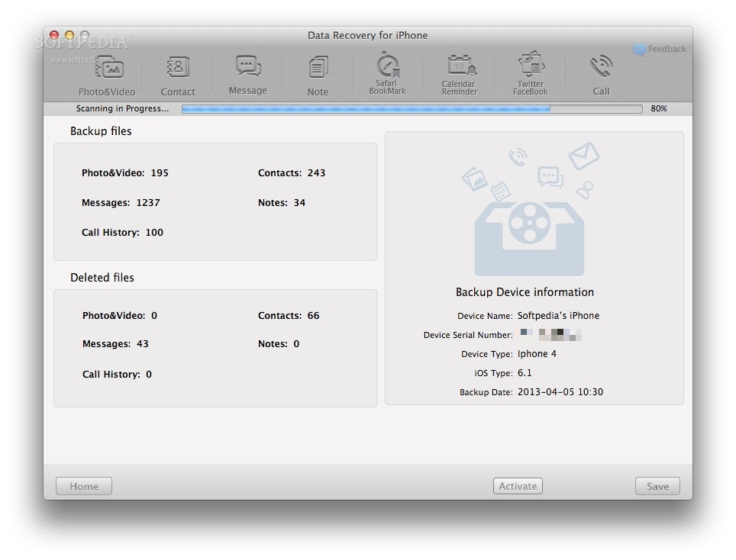Screen dimensions: 736x560
Task: Click deleted Messages: 43 entry
Action: tap(115, 344)
